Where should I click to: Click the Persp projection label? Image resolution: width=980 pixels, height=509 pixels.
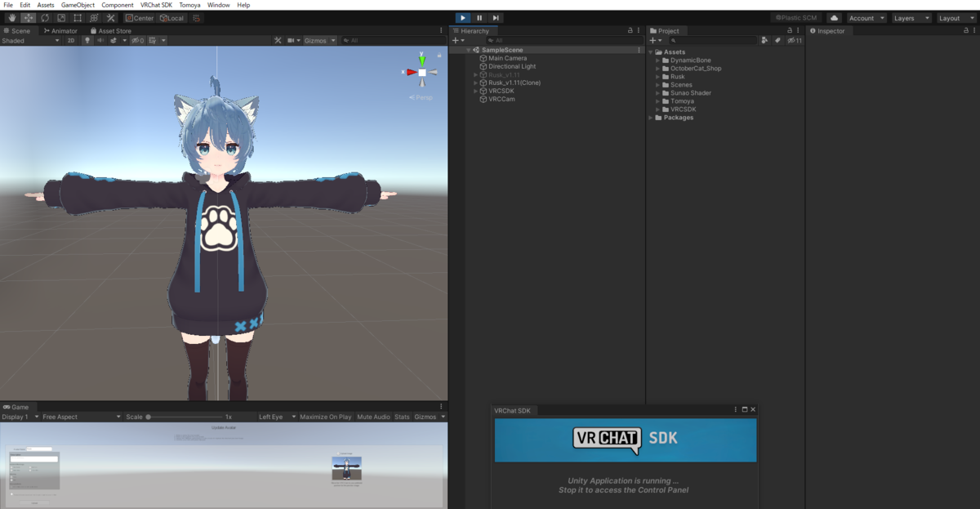(x=421, y=97)
